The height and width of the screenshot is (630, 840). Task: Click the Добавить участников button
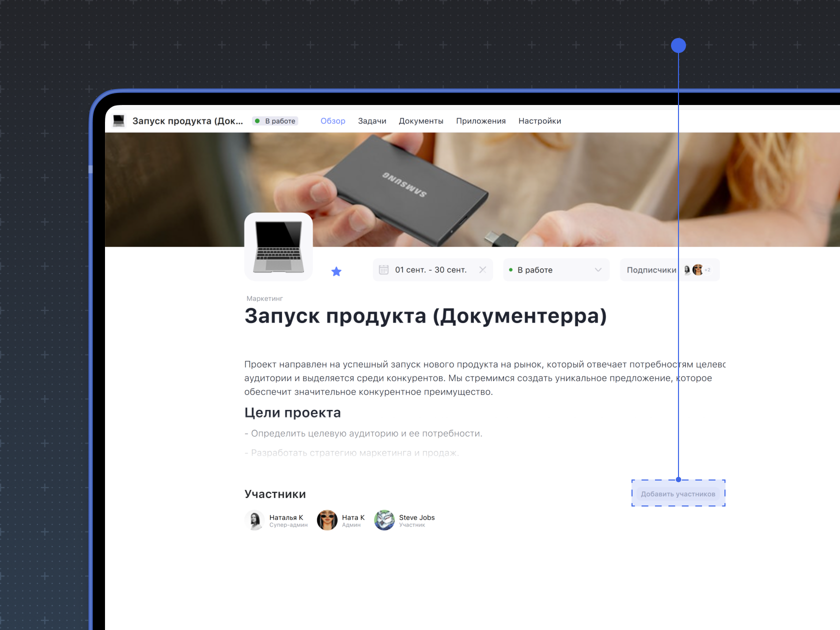(x=678, y=494)
